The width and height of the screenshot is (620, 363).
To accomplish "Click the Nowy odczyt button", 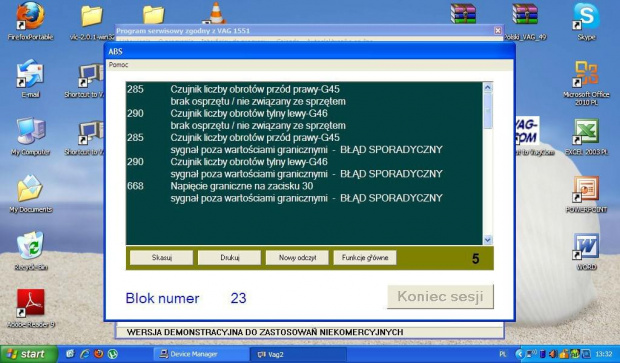I will pyautogui.click(x=297, y=257).
